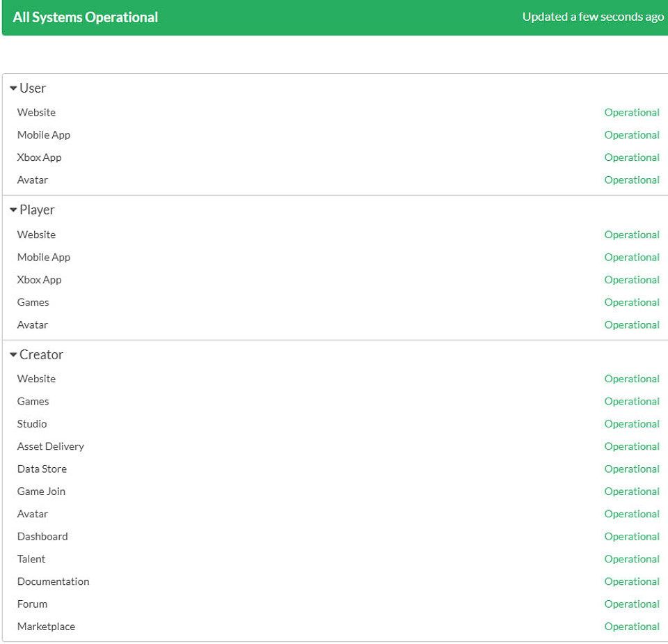The height and width of the screenshot is (644, 668).
Task: Select Xbox App under User group
Action: [x=39, y=157]
